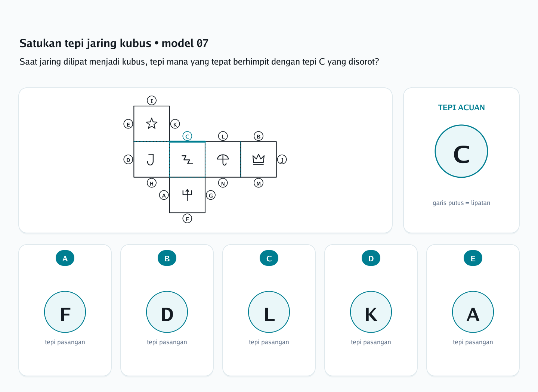Viewport: 538px width, 392px height.
Task: Click the star symbol on the net
Action: click(152, 124)
